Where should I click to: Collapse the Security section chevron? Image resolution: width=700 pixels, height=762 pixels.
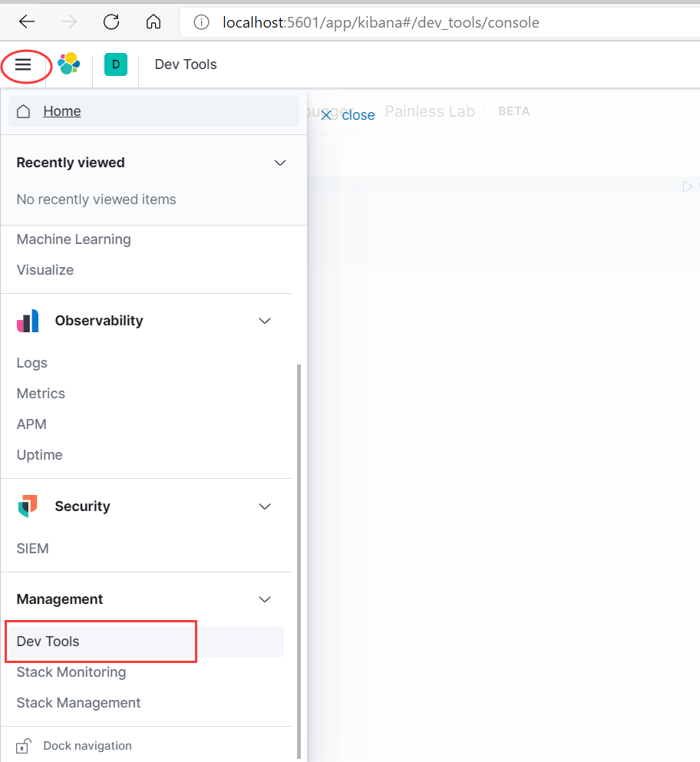coord(265,506)
